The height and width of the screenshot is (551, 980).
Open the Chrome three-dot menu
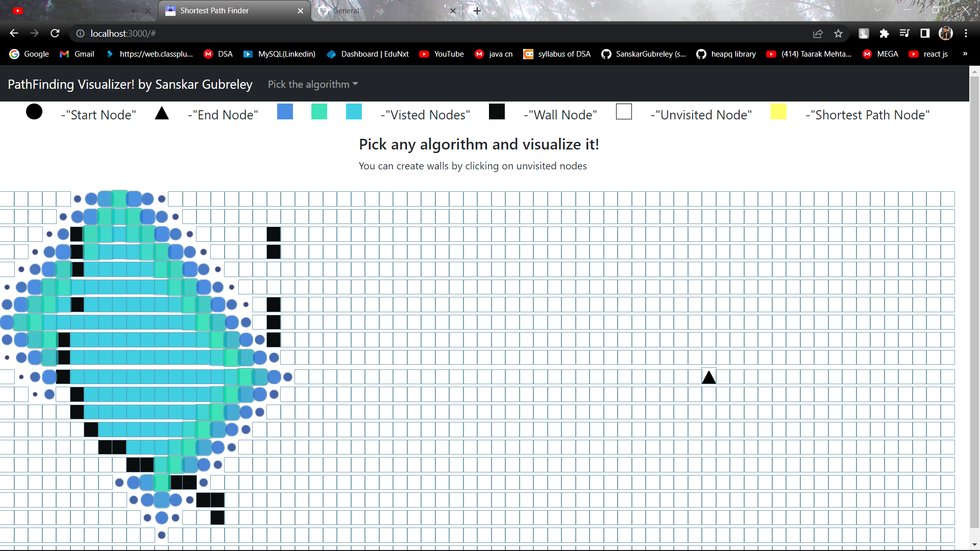coord(966,33)
